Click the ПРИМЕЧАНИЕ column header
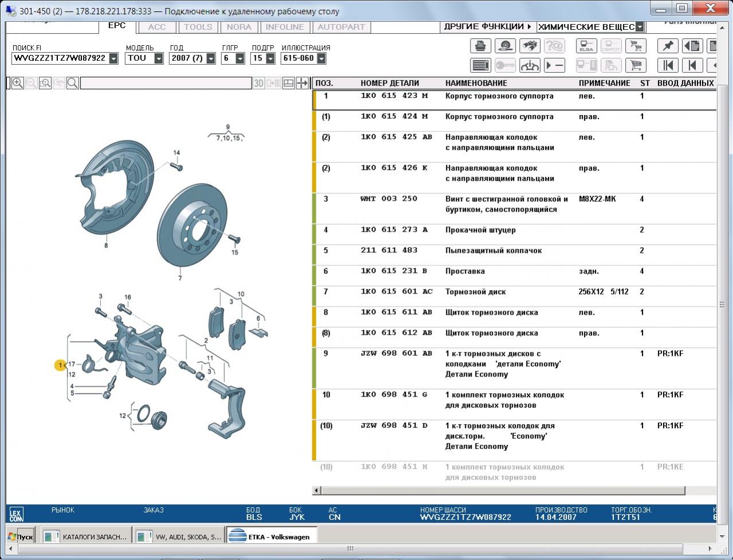733x560 pixels. pos(605,83)
